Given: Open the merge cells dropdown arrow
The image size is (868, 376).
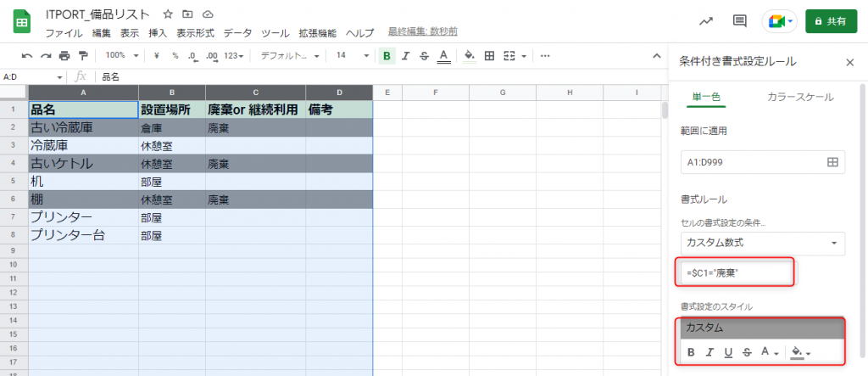Looking at the screenshot, I should (x=523, y=56).
